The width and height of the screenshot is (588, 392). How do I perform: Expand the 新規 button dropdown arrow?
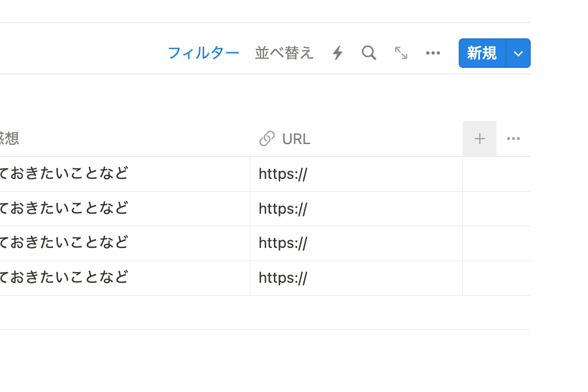click(x=518, y=54)
